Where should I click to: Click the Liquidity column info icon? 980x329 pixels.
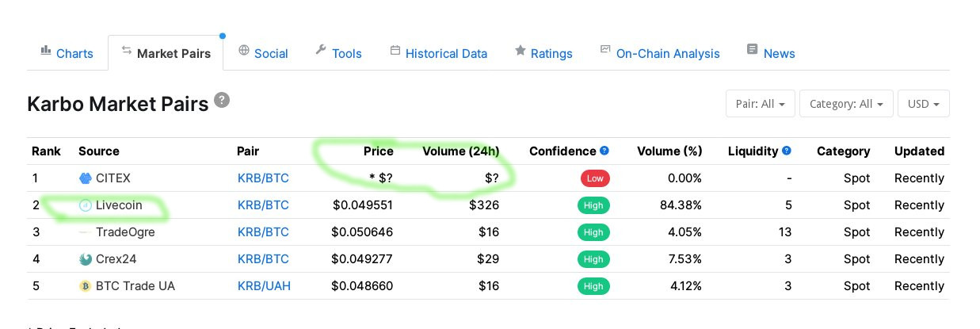pyautogui.click(x=787, y=151)
